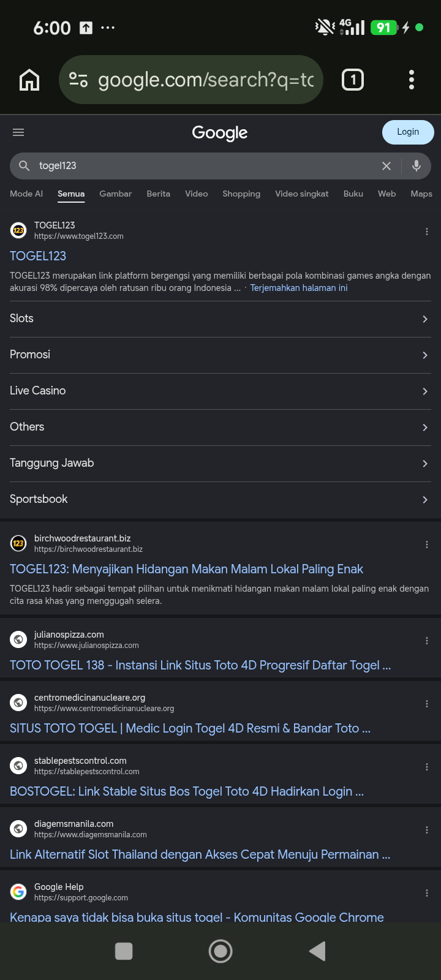This screenshot has height=980, width=441.
Task: Open Terjemahkan halaman ini link
Action: [x=299, y=288]
